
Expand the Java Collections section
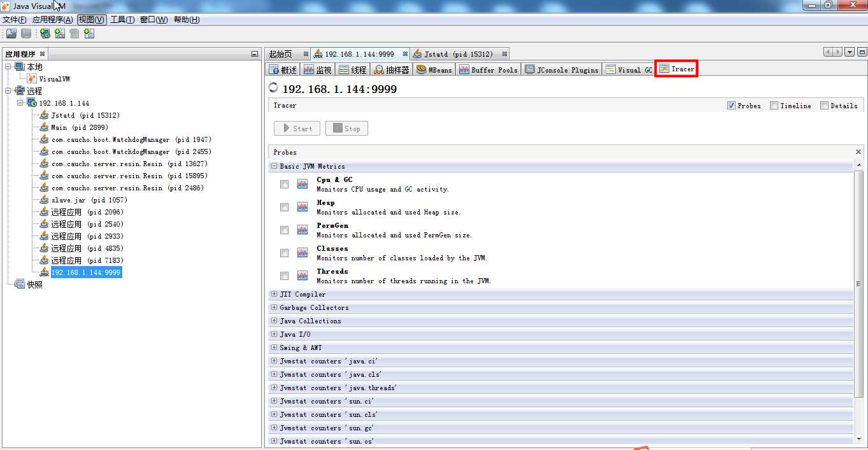[274, 321]
